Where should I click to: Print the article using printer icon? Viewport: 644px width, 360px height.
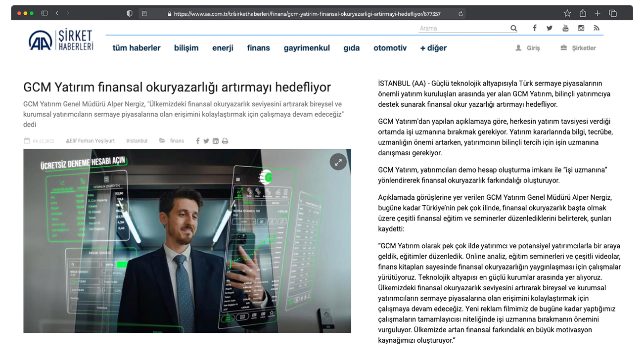click(x=225, y=141)
